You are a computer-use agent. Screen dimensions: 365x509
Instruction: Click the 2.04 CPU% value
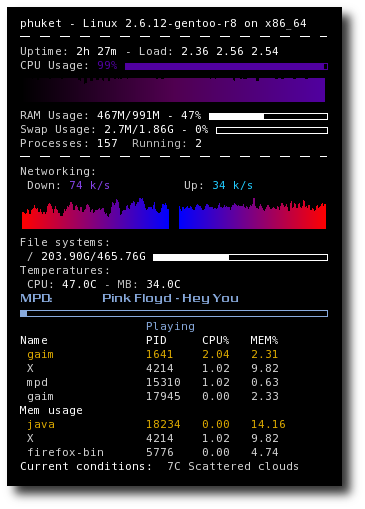(x=216, y=354)
